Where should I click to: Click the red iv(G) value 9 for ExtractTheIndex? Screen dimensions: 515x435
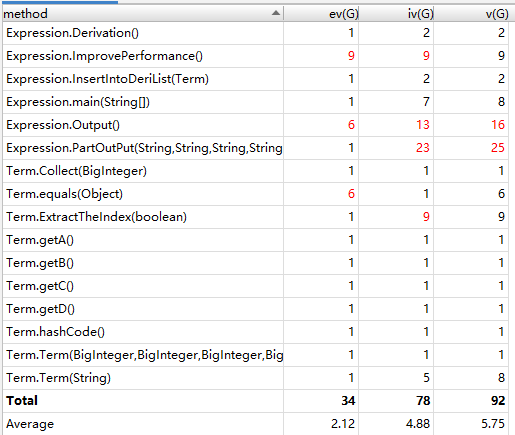click(x=426, y=217)
